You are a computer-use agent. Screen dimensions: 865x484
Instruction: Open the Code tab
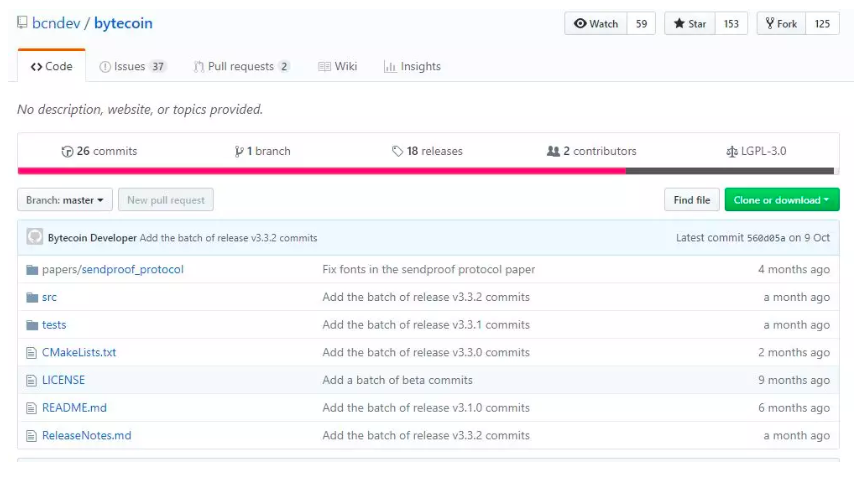click(x=51, y=66)
